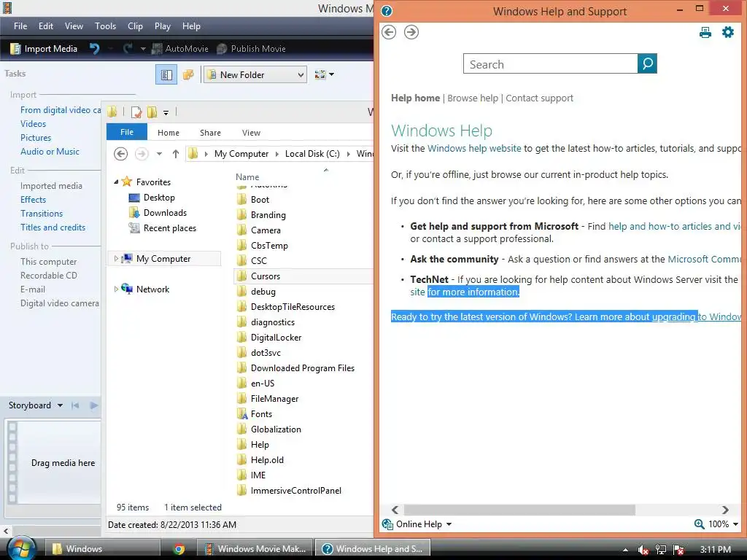Switch to Explorer Share ribbon tab
The width and height of the screenshot is (747, 560).
click(210, 133)
